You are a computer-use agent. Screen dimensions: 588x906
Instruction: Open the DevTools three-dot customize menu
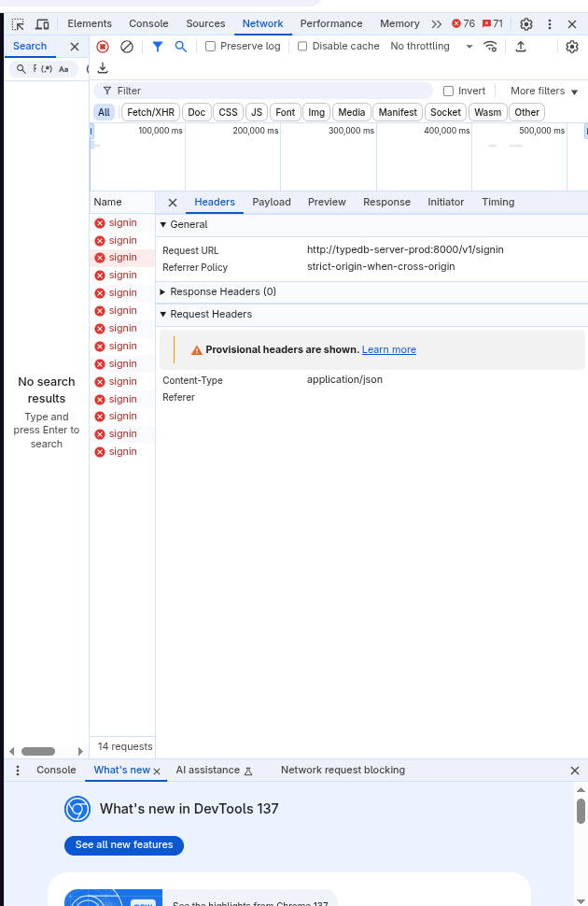[550, 24]
